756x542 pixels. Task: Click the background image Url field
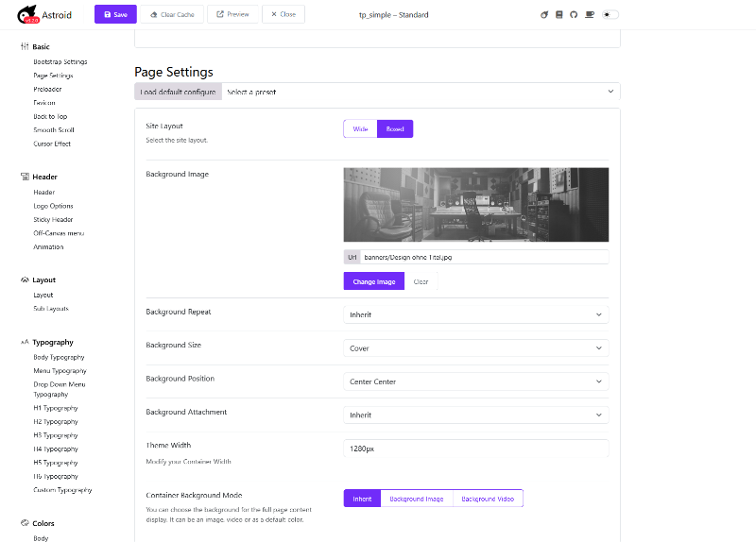click(x=484, y=257)
